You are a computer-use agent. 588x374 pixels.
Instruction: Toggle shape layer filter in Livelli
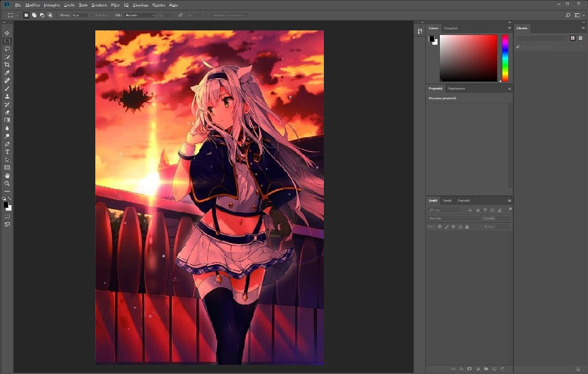pos(492,210)
